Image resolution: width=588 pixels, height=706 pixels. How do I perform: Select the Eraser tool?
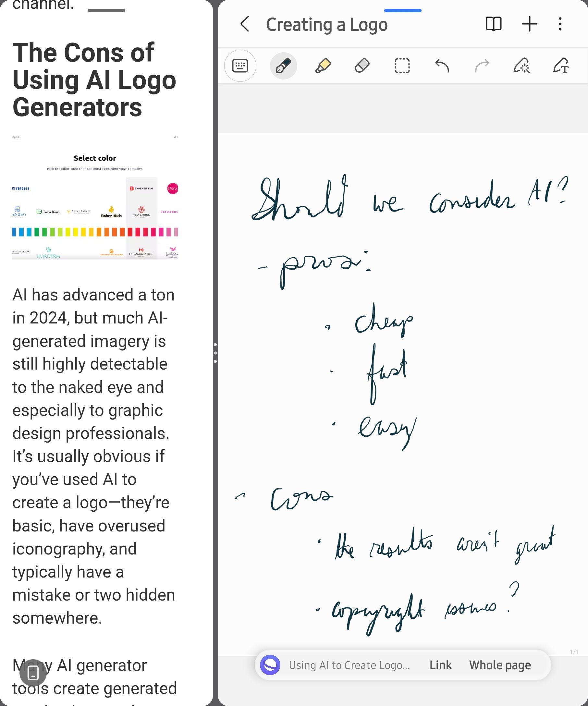tap(362, 66)
